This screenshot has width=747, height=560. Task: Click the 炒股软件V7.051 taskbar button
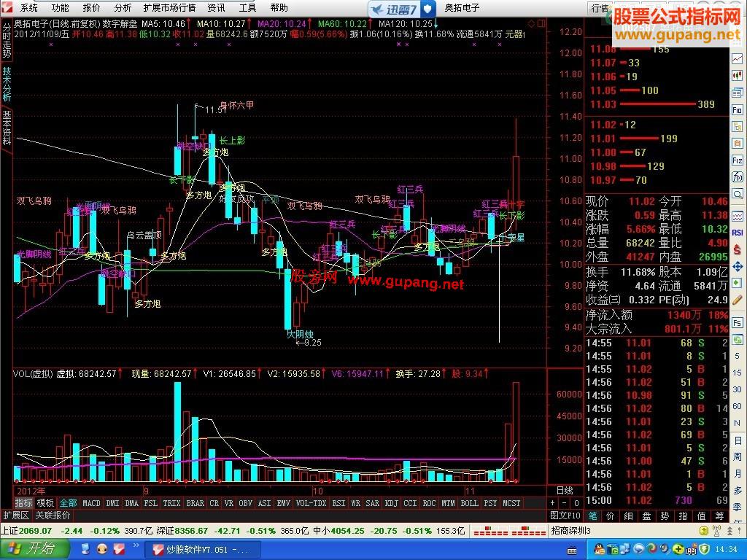point(203,550)
